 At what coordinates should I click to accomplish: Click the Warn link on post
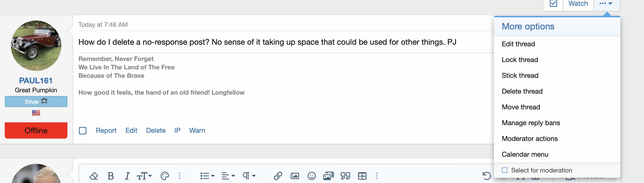click(197, 130)
